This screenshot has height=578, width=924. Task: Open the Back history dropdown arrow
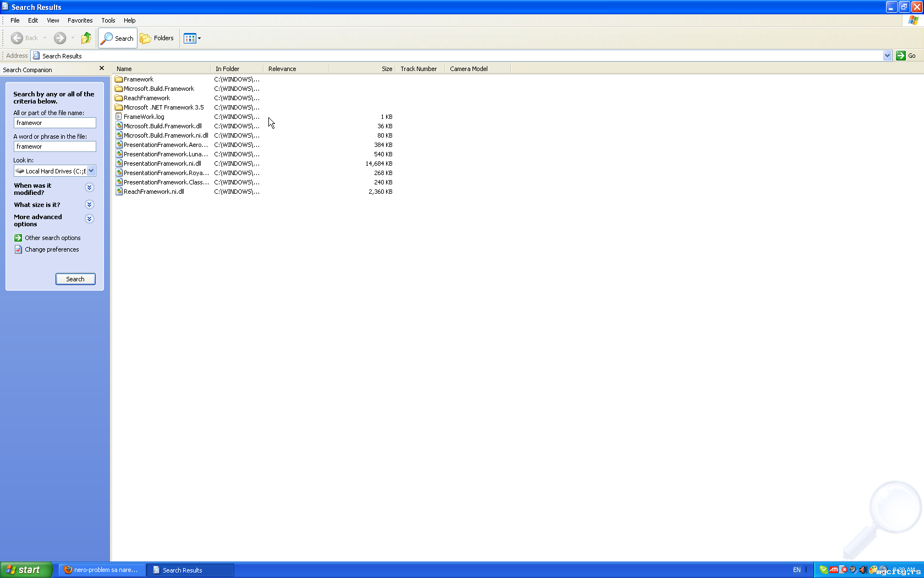point(45,38)
